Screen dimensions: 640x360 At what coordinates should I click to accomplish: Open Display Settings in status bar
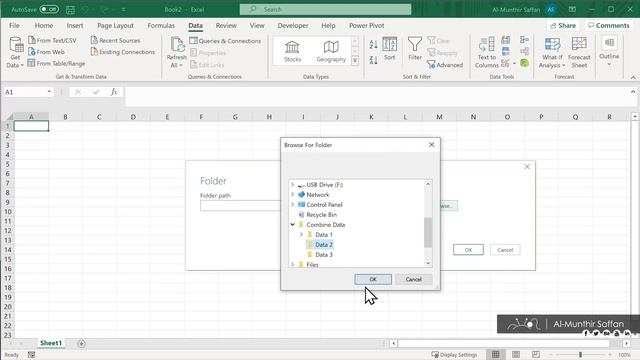[x=454, y=355]
